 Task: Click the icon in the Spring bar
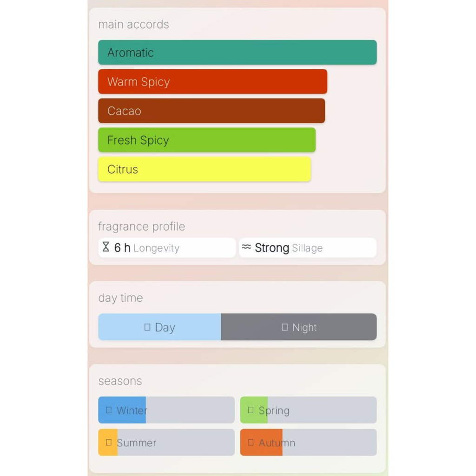[x=251, y=410]
